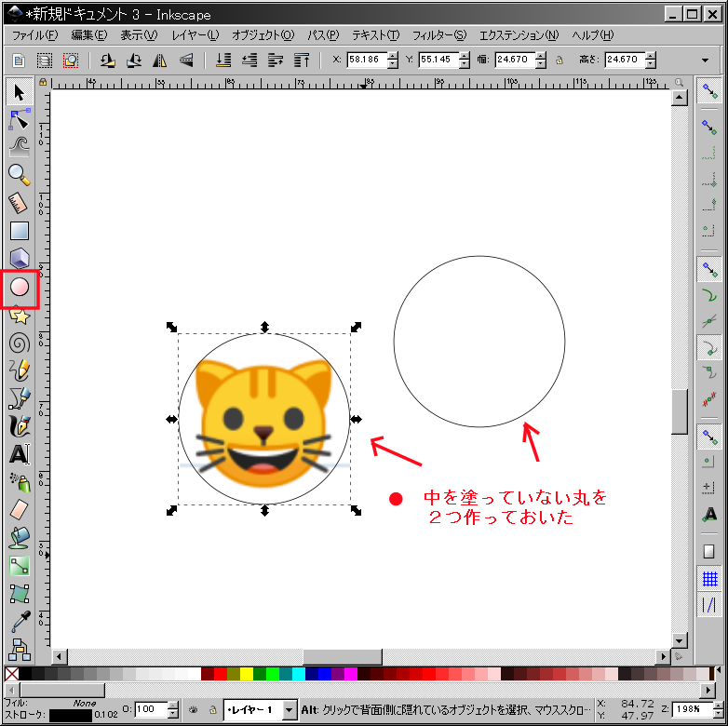Toggle guide lock at ruler corner
The width and height of the screenshot is (728, 726).
(x=43, y=82)
